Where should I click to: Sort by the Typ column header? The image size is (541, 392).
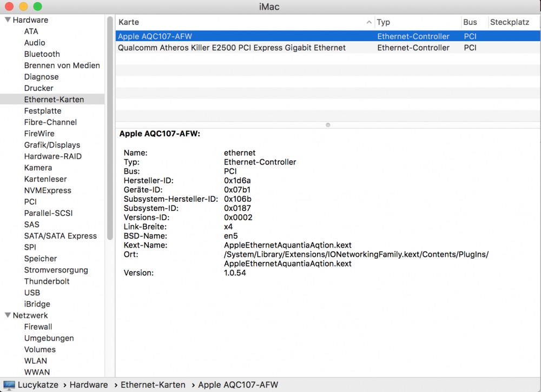tap(418, 22)
